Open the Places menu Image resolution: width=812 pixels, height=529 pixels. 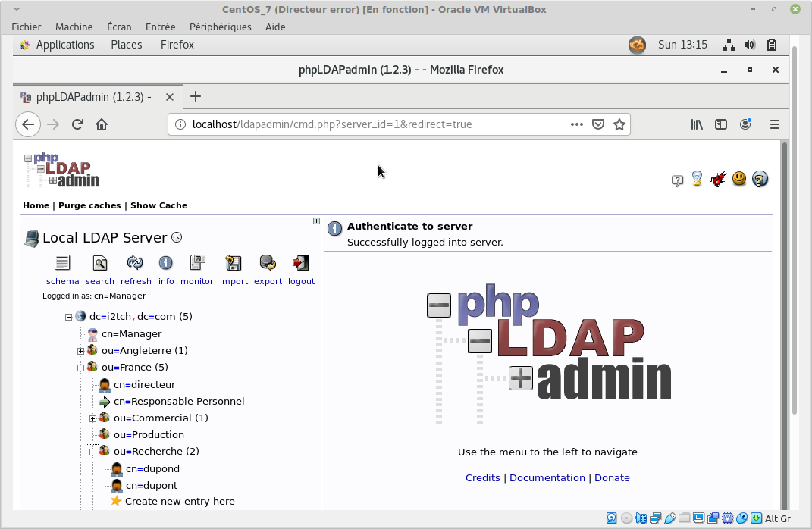(x=127, y=45)
